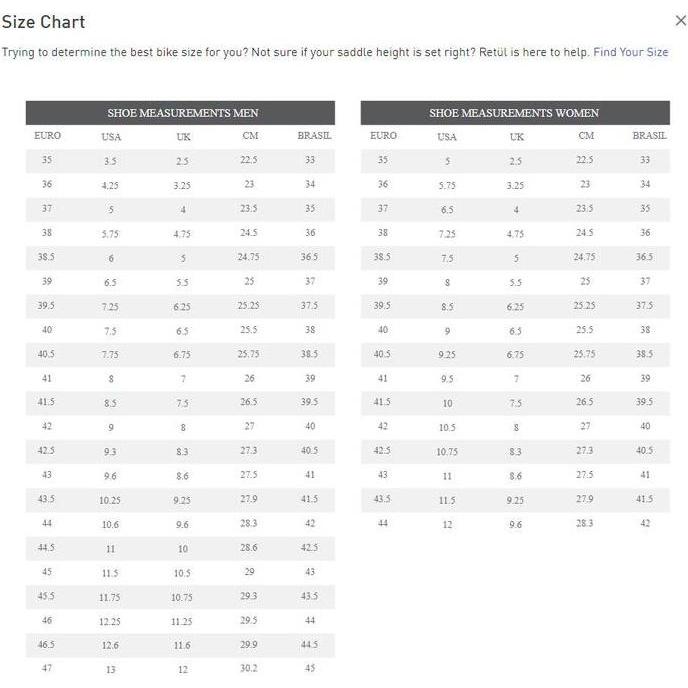
Task: Click the CM column header in men's table
Action: [x=249, y=136]
